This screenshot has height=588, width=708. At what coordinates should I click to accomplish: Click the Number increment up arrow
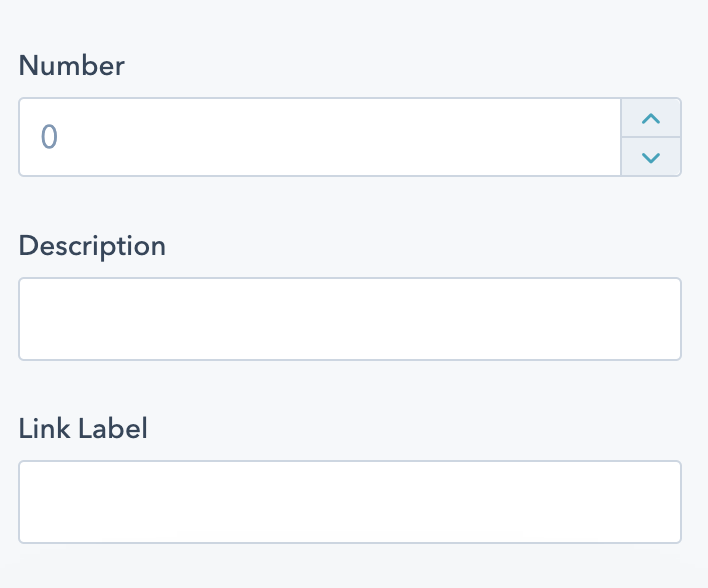651,118
